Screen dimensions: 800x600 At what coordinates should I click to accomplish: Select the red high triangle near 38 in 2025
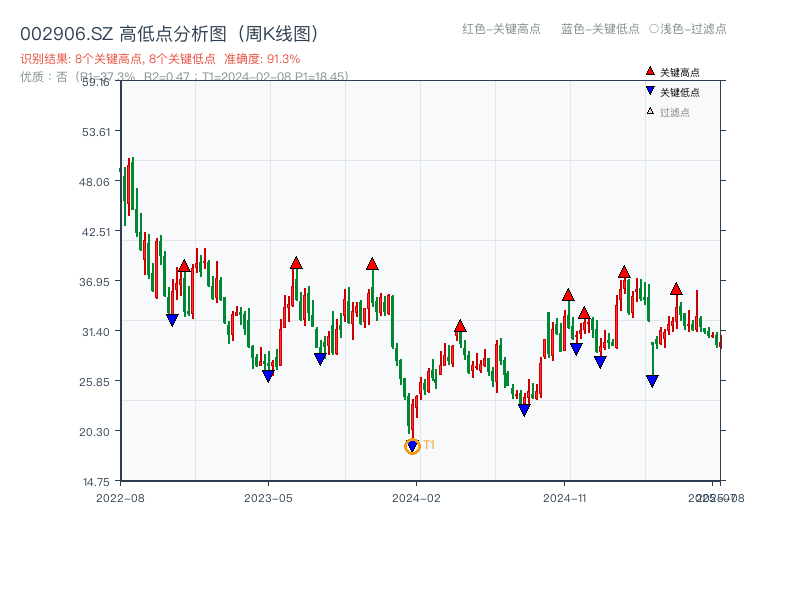click(624, 272)
